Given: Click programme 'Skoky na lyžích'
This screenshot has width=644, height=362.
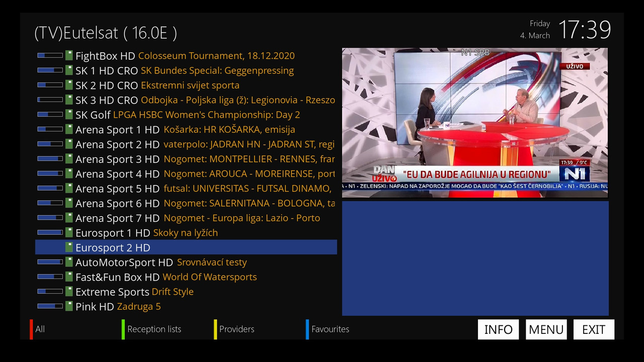Looking at the screenshot, I should [x=185, y=233].
